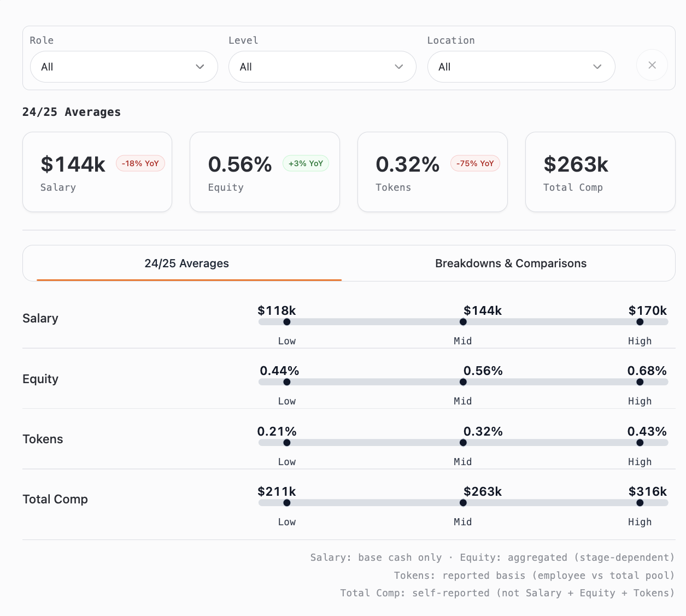686x616 pixels.
Task: Open the Location filter dropdown
Action: coord(520,67)
